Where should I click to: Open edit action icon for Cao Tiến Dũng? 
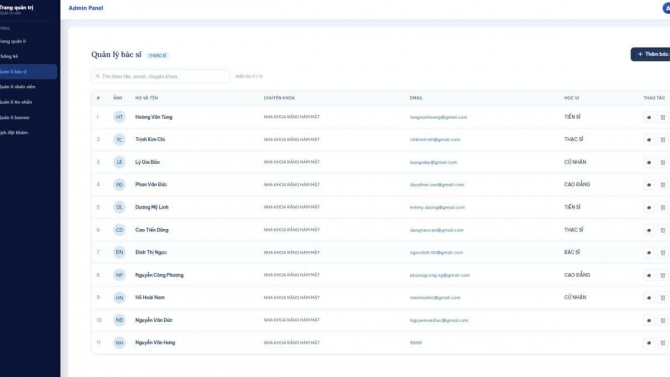649,230
